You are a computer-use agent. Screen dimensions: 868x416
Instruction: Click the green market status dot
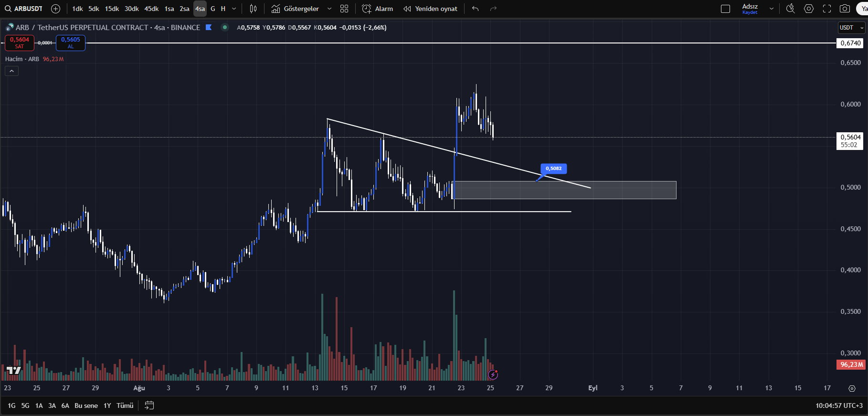[224, 27]
